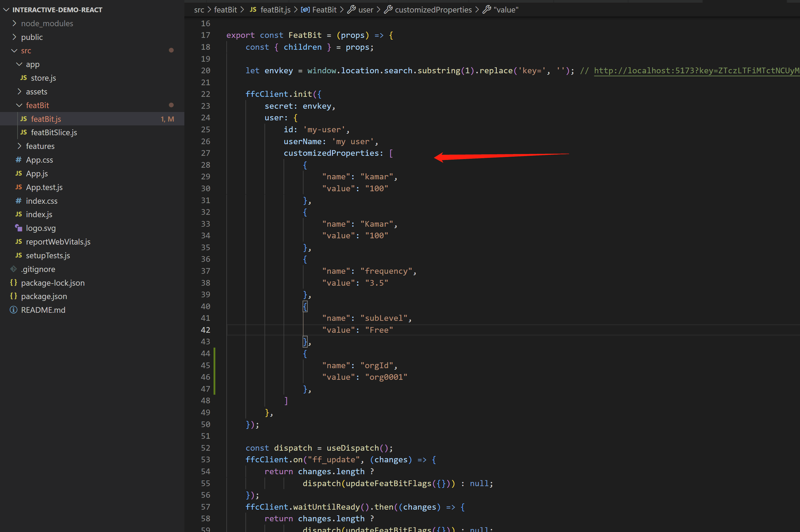
Task: Select the FeatBit breadcrumb symbol
Action: pyautogui.click(x=324, y=10)
